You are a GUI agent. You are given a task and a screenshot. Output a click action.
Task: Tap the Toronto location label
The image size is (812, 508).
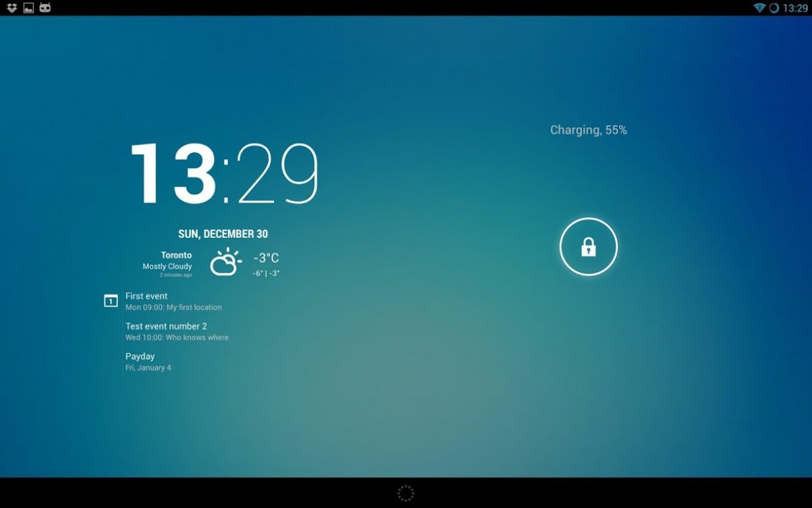(x=176, y=255)
